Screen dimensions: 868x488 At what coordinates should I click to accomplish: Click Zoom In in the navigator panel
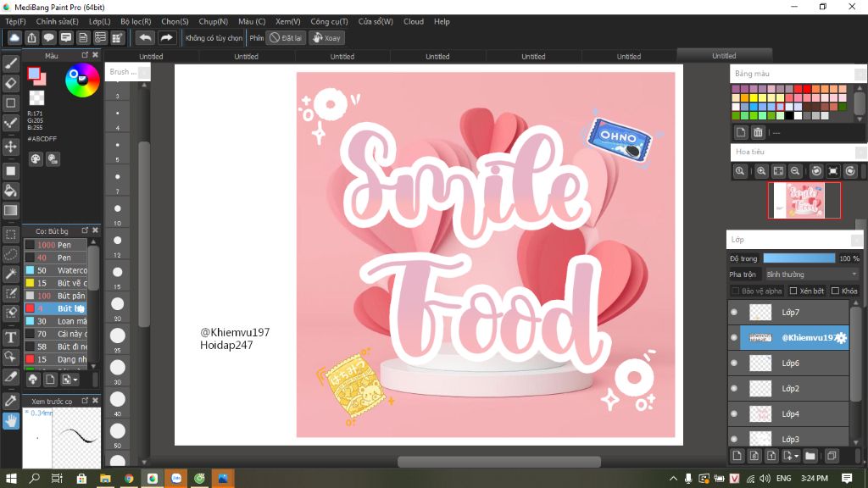pyautogui.click(x=761, y=171)
